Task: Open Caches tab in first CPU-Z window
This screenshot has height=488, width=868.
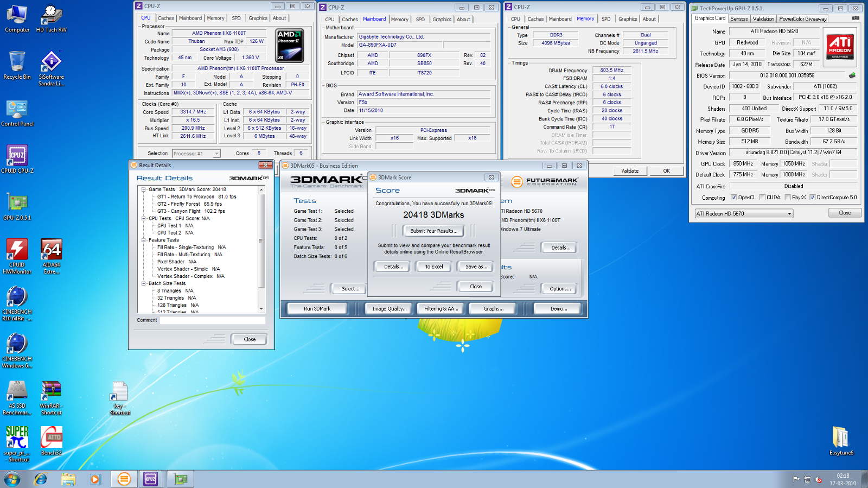Action: click(x=166, y=18)
